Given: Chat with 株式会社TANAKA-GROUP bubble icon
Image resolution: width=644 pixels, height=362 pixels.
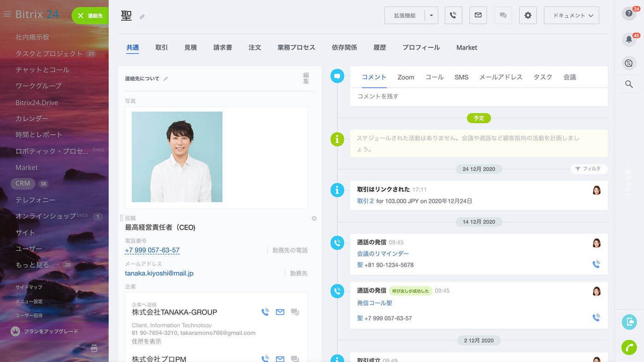Looking at the screenshot, I should [295, 312].
